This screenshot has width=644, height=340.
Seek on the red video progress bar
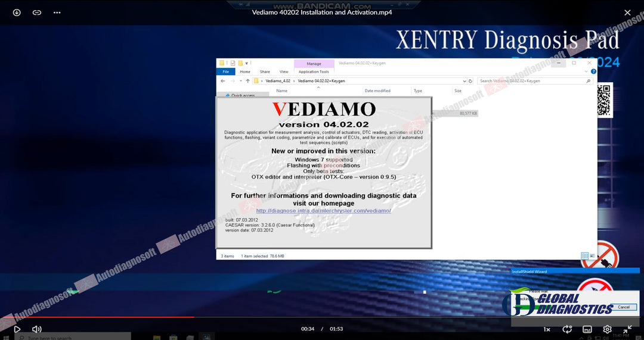[97, 317]
